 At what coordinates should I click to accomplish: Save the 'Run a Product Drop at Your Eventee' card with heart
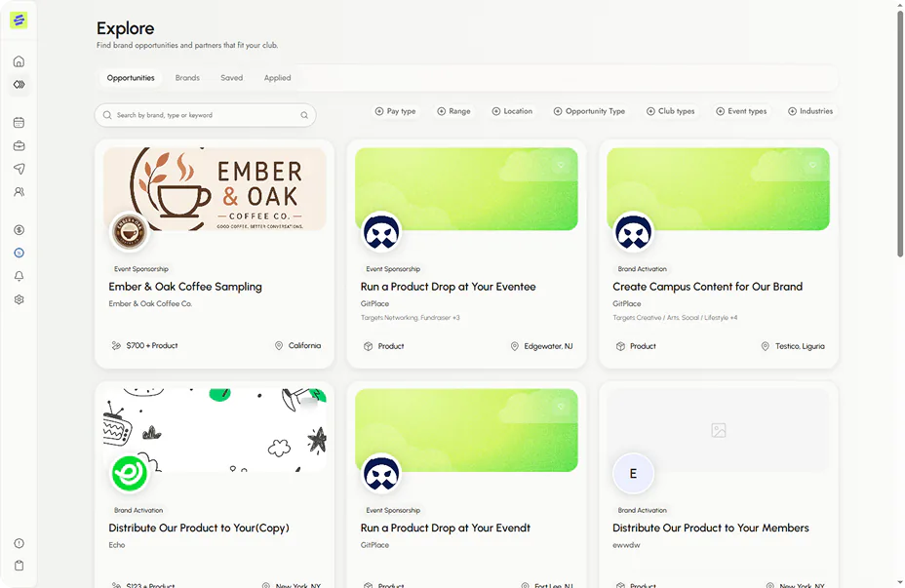coord(561,166)
